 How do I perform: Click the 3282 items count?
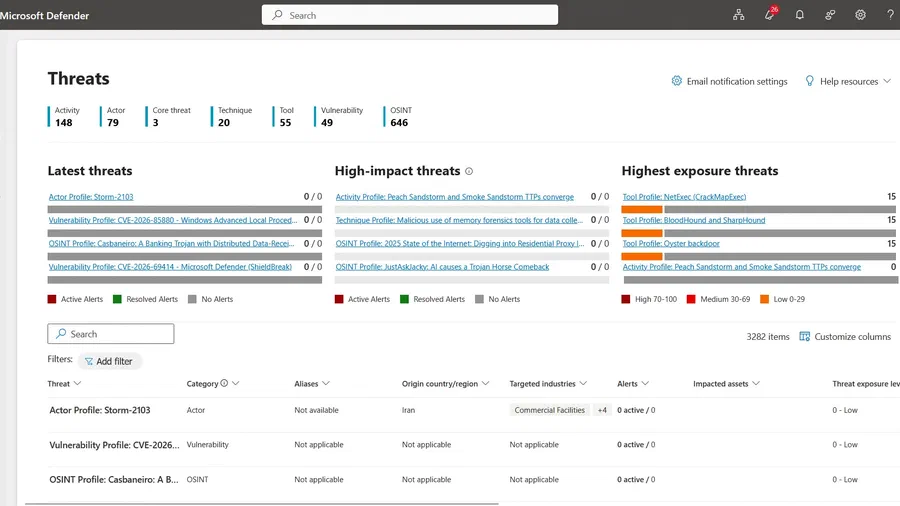point(767,337)
